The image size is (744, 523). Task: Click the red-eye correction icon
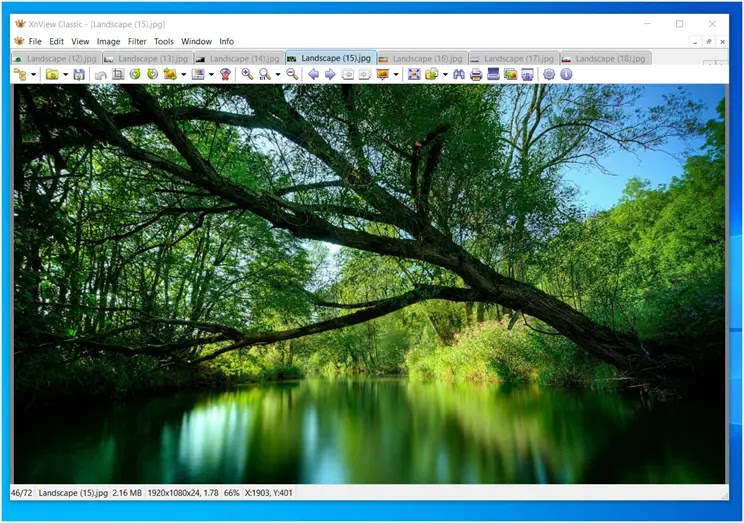pyautogui.click(x=225, y=75)
